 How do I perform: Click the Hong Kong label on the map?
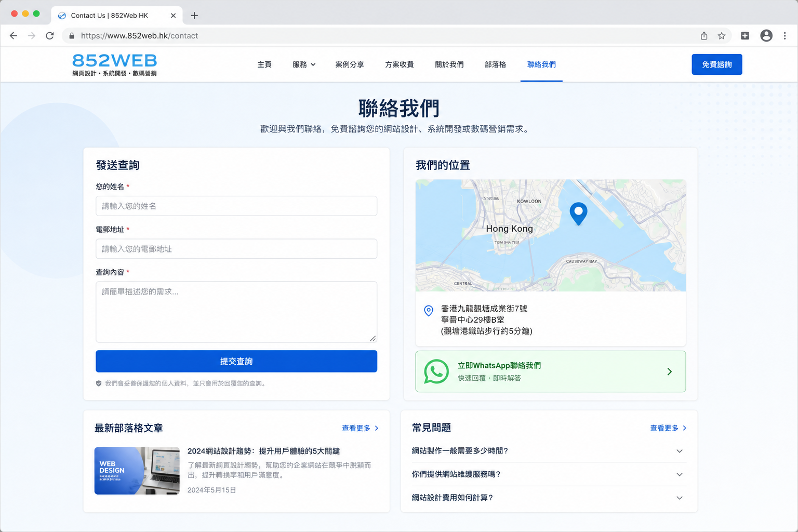point(509,229)
